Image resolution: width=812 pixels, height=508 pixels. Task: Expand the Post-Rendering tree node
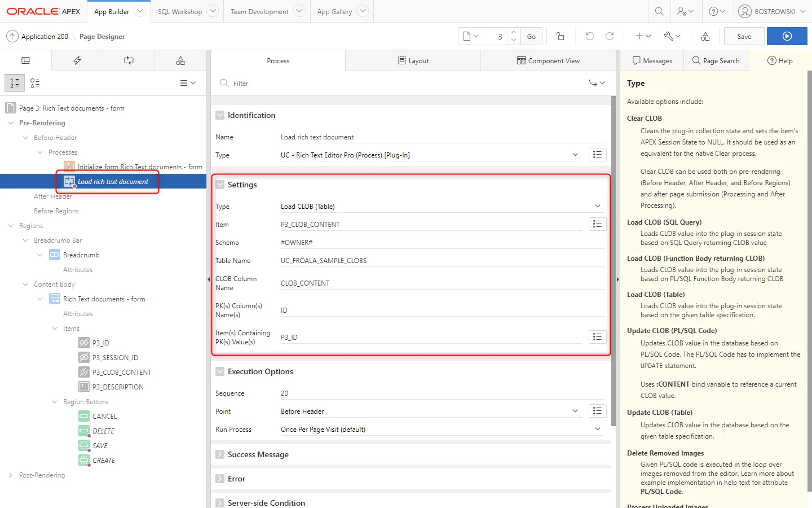[11, 475]
